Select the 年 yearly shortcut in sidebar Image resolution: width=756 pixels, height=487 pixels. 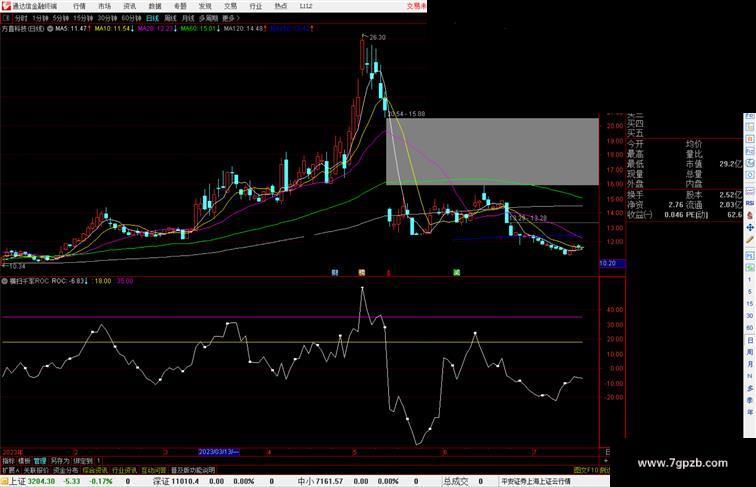coord(750,412)
